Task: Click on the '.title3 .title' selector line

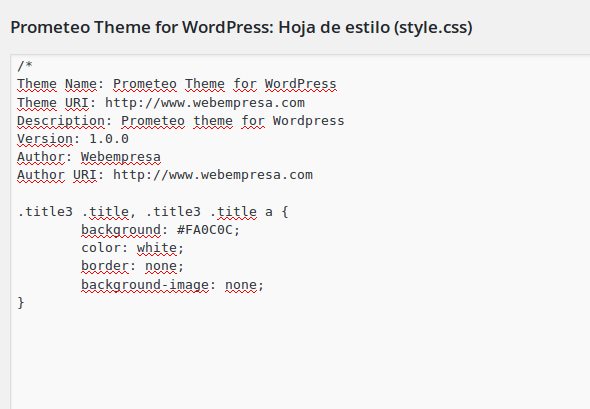Action: (x=153, y=212)
